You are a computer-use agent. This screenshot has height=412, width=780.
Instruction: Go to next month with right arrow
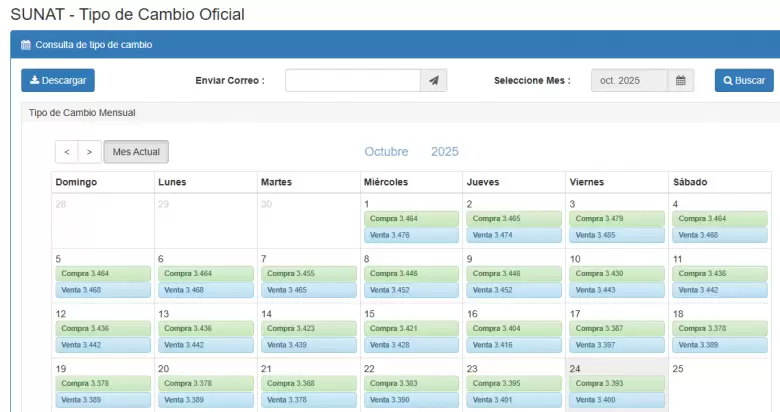point(89,152)
